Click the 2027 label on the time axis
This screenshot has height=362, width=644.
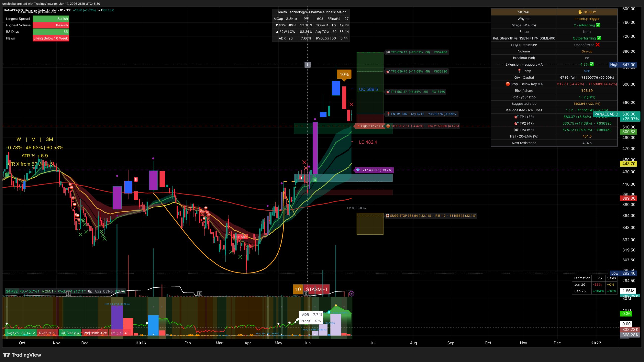click(x=596, y=343)
